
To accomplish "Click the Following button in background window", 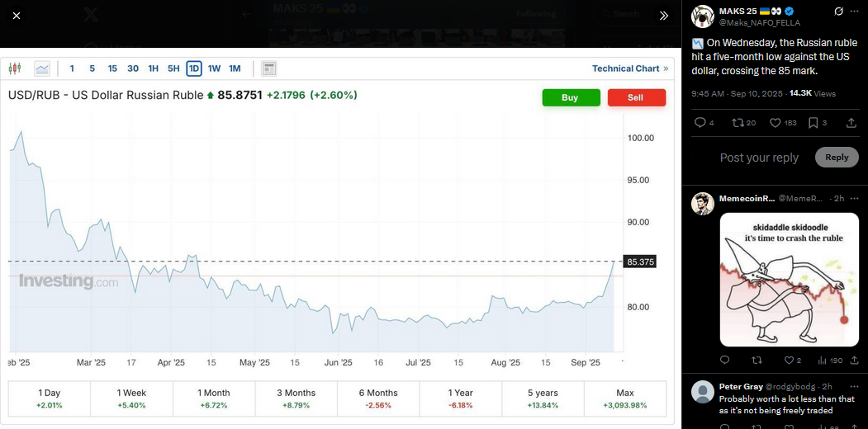I will [536, 14].
